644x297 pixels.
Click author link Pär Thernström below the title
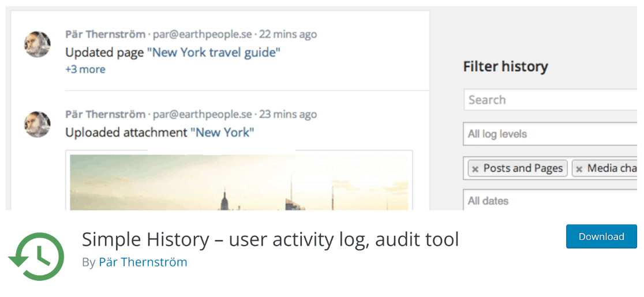[x=143, y=262]
